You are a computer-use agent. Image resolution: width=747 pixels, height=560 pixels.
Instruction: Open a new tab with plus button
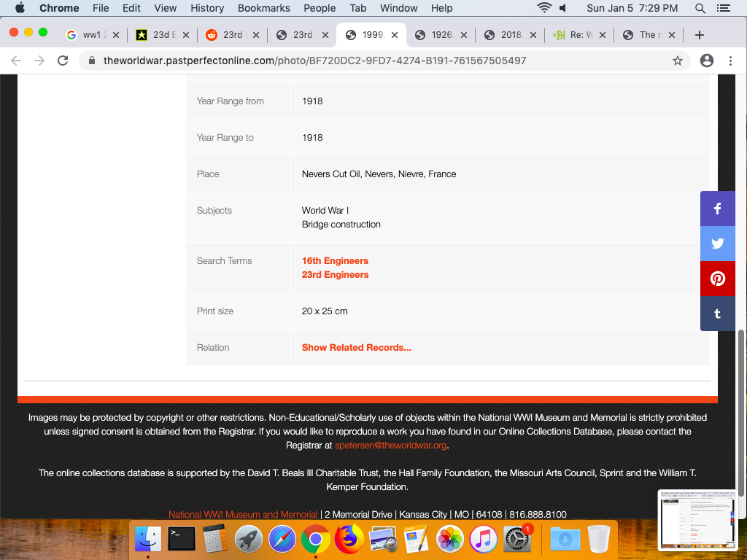click(699, 35)
